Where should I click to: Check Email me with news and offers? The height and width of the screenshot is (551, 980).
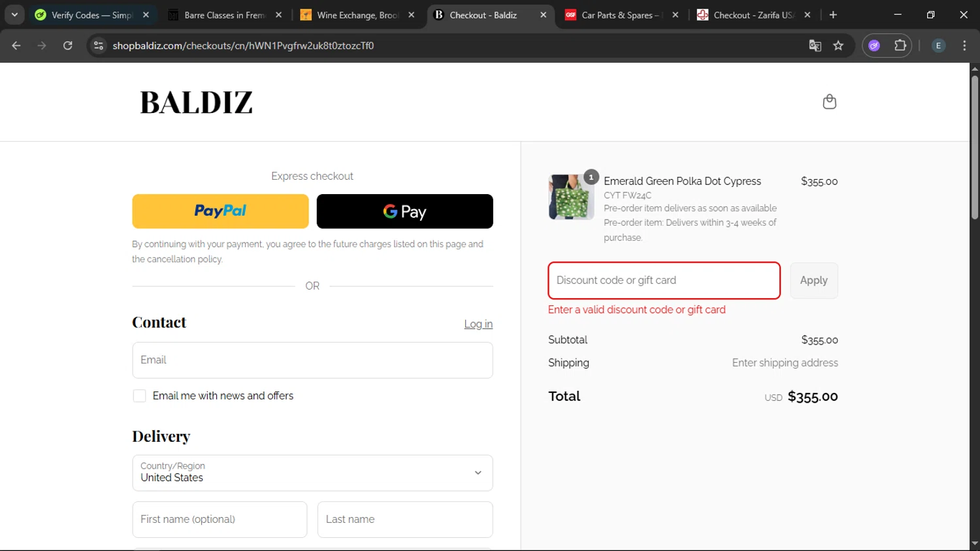(139, 396)
